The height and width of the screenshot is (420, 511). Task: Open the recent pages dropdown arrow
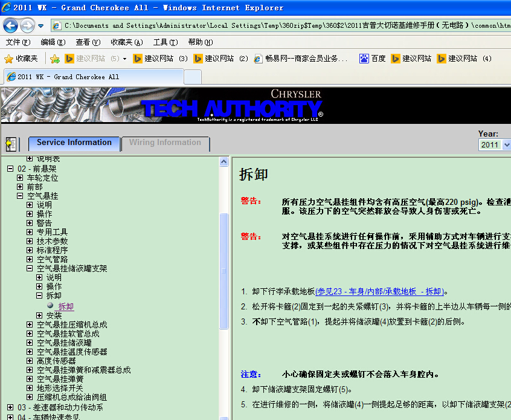pos(40,26)
